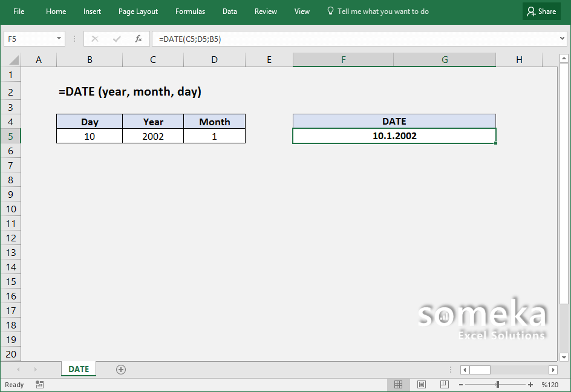This screenshot has width=571, height=392.
Task: Click the cell containing 10 under Day
Action: pos(90,136)
